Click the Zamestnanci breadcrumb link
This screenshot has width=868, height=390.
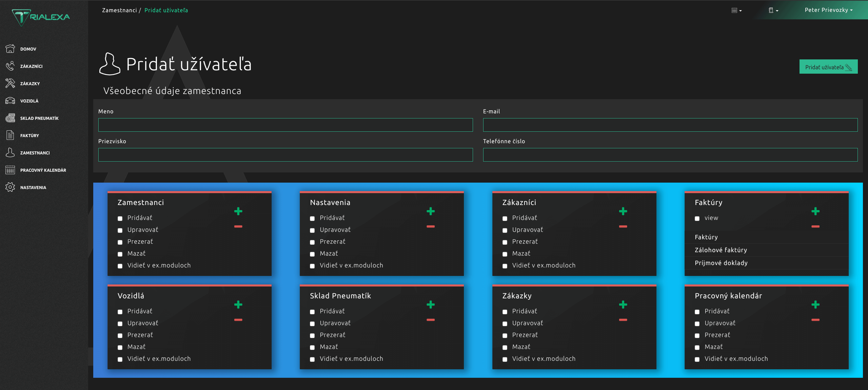pyautogui.click(x=119, y=10)
